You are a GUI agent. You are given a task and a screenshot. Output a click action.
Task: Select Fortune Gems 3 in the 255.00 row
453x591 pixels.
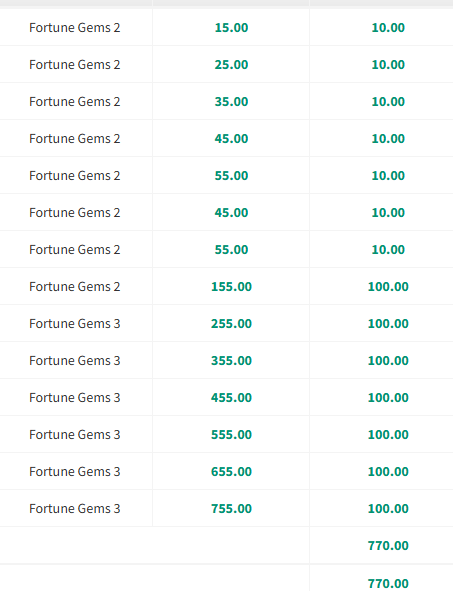tap(75, 323)
